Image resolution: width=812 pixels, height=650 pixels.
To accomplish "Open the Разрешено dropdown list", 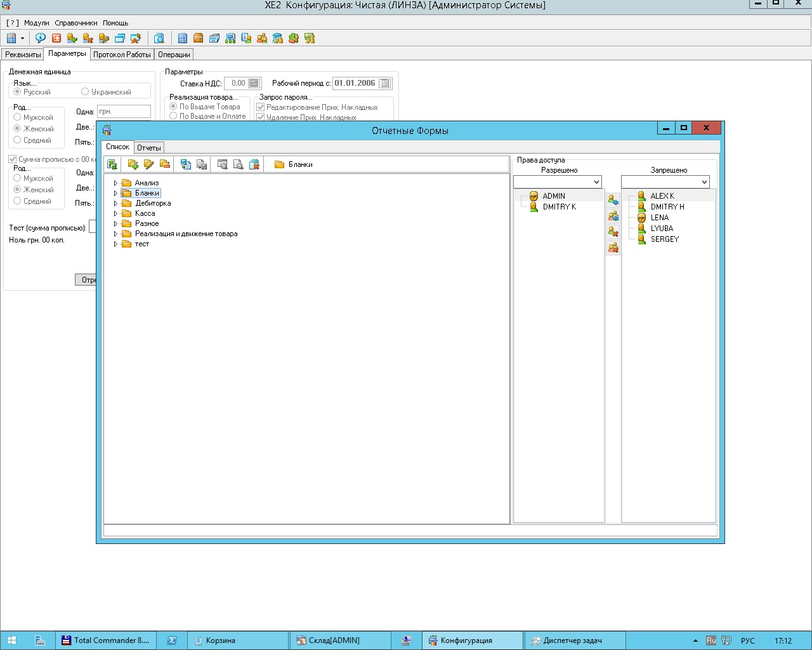I will point(596,182).
